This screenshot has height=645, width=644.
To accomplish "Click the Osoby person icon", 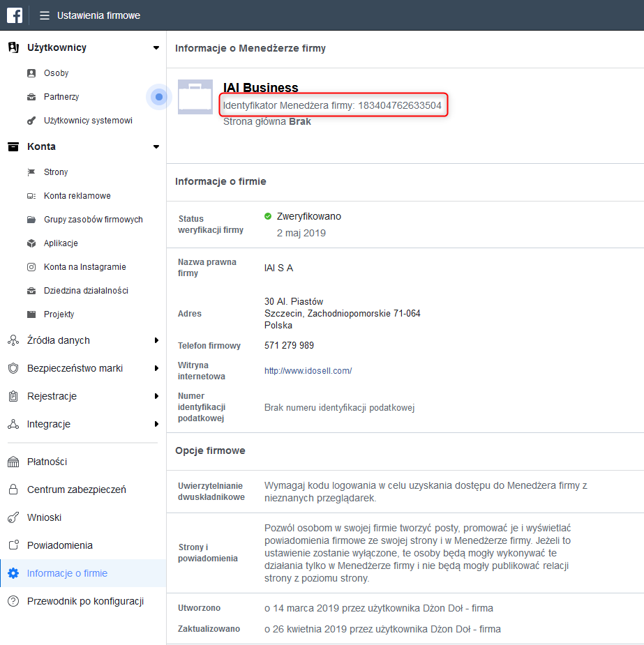I will [31, 73].
